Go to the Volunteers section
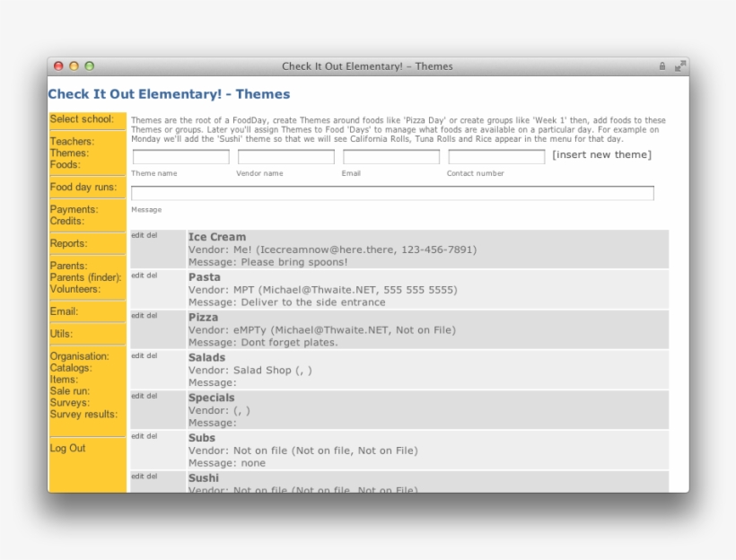 (x=78, y=287)
